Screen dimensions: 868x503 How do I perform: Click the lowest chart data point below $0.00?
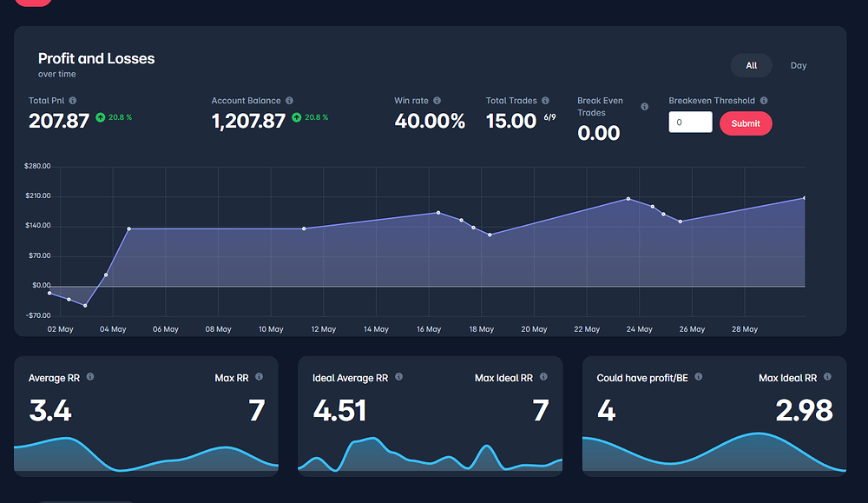85,306
